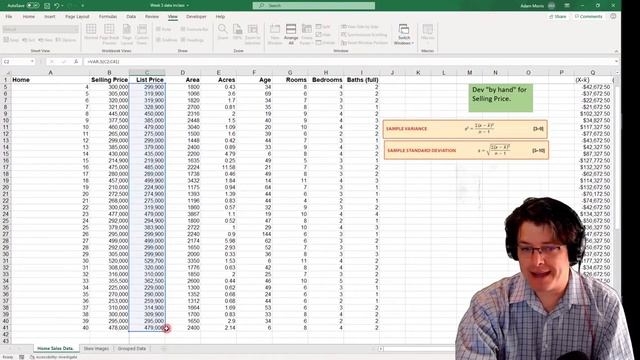
Task: Click the Save icon in title bar
Action: pos(47,6)
